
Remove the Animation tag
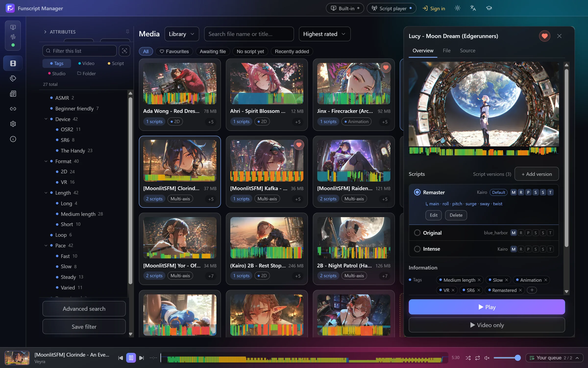[546, 280]
